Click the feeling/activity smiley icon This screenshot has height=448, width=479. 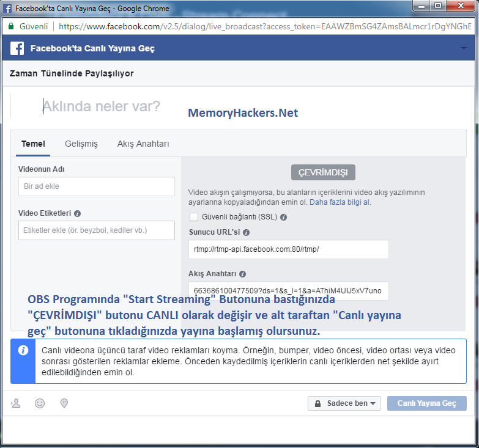click(x=40, y=403)
